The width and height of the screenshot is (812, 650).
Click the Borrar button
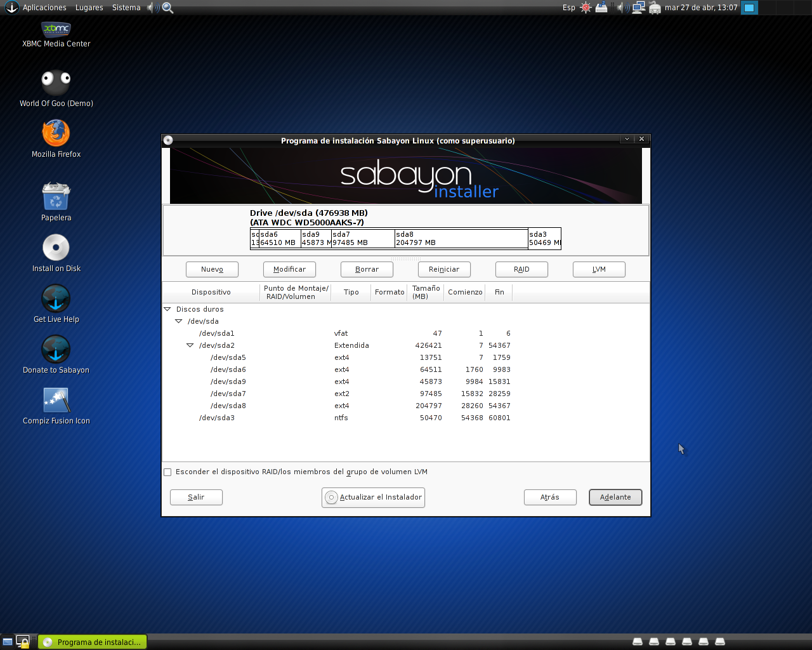367,269
